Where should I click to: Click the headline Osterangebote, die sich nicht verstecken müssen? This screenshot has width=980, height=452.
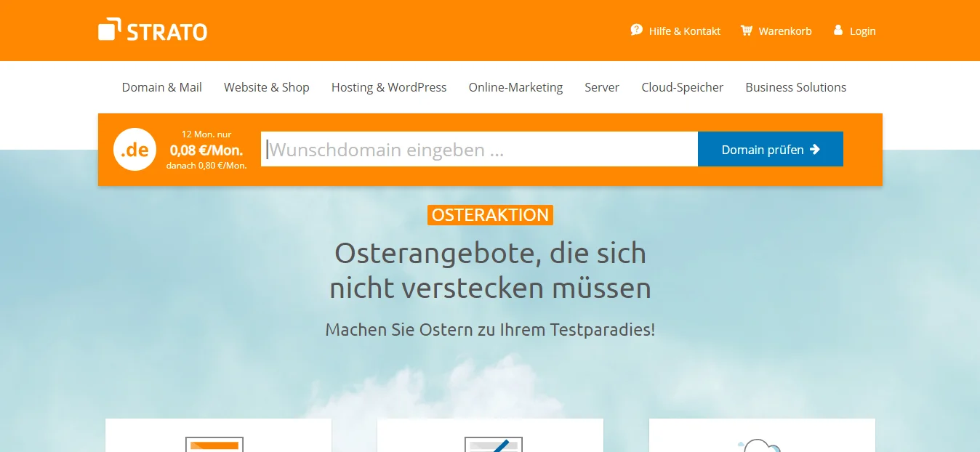[x=490, y=270]
